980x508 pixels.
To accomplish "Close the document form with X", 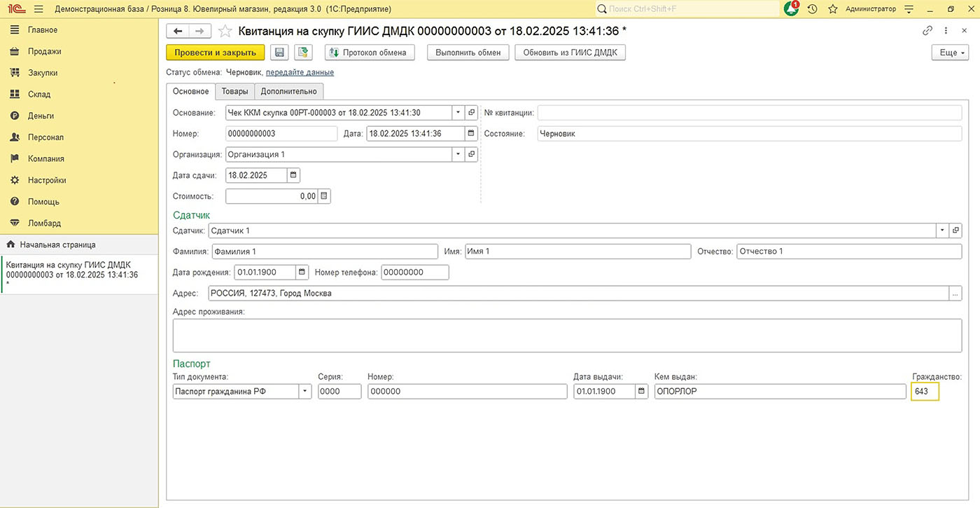I will pos(964,31).
